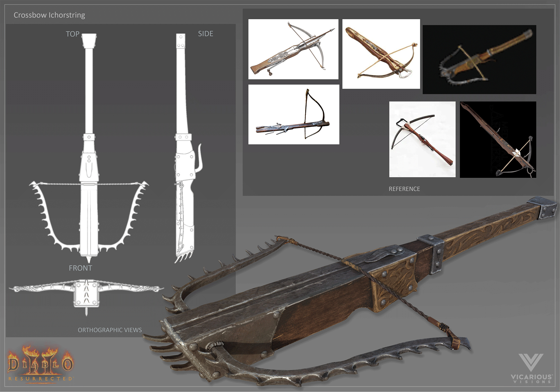560x392 pixels.
Task: Open the dark-background medieval crossbow reference
Action: pos(498,140)
